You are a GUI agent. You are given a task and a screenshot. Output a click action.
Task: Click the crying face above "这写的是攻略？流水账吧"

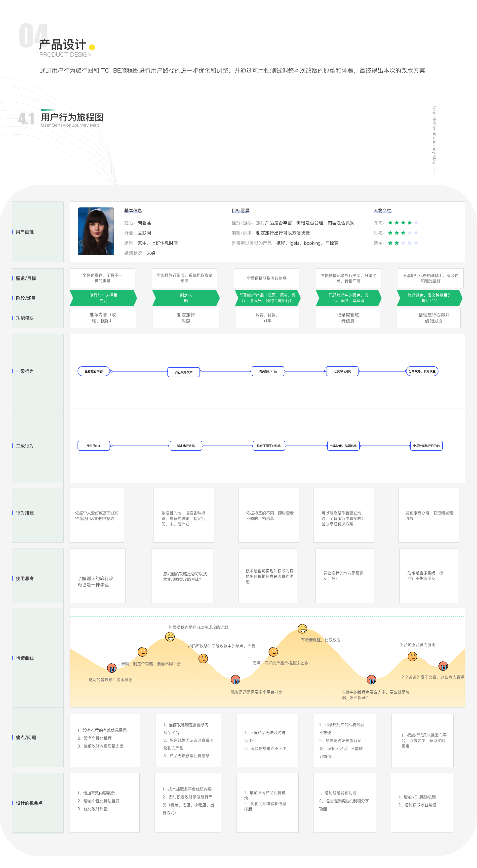pyautogui.click(x=112, y=668)
